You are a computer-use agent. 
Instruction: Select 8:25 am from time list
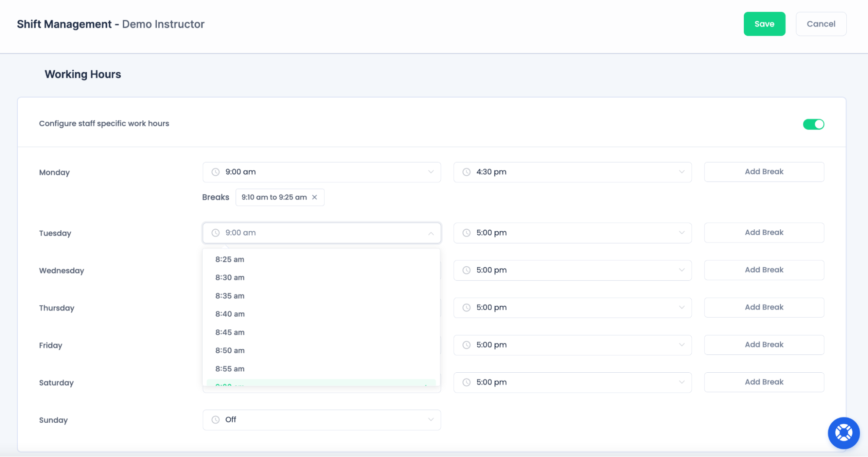tap(321, 259)
